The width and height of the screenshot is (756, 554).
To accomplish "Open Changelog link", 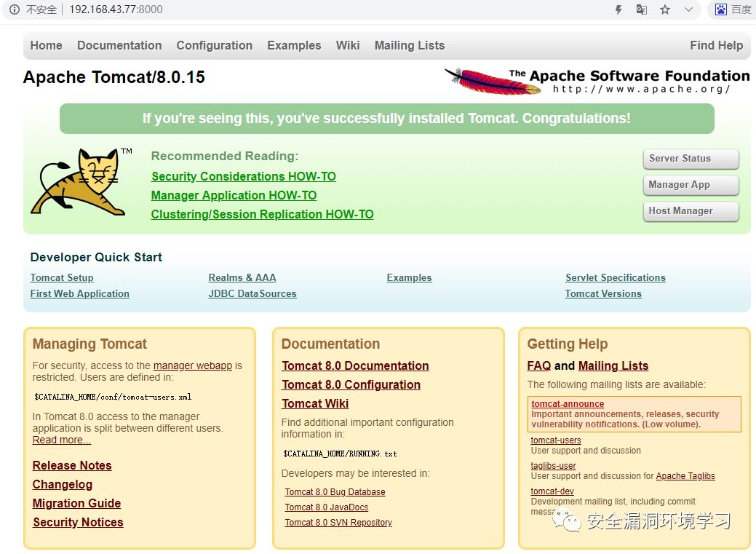I will pyautogui.click(x=62, y=485).
